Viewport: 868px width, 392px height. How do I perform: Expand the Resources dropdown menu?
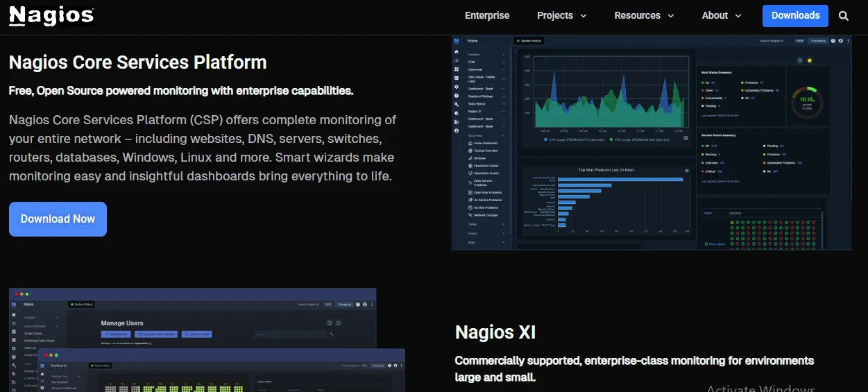coord(644,15)
